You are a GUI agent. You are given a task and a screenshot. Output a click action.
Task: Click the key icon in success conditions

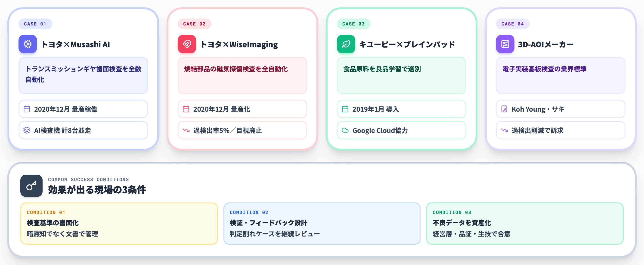click(x=31, y=186)
